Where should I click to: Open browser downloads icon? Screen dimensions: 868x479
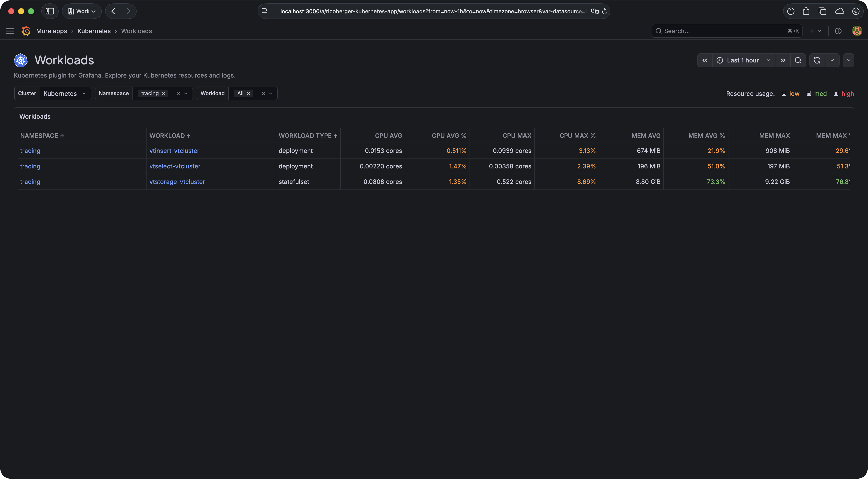pos(856,11)
